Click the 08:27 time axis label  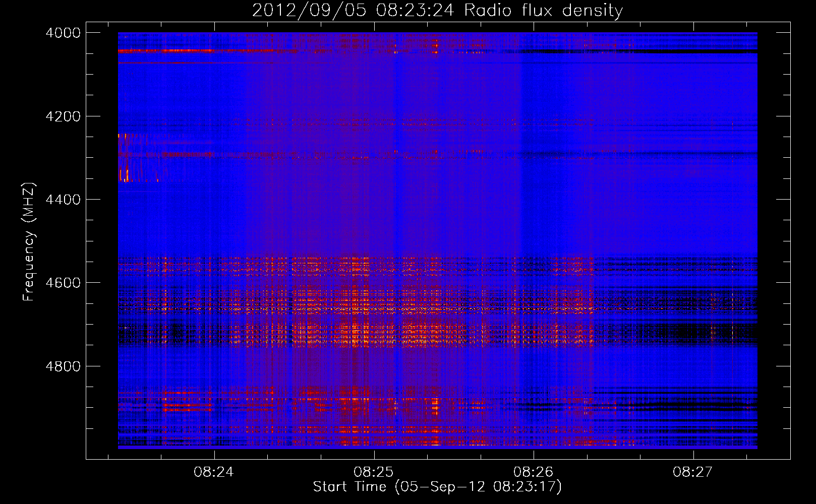693,472
